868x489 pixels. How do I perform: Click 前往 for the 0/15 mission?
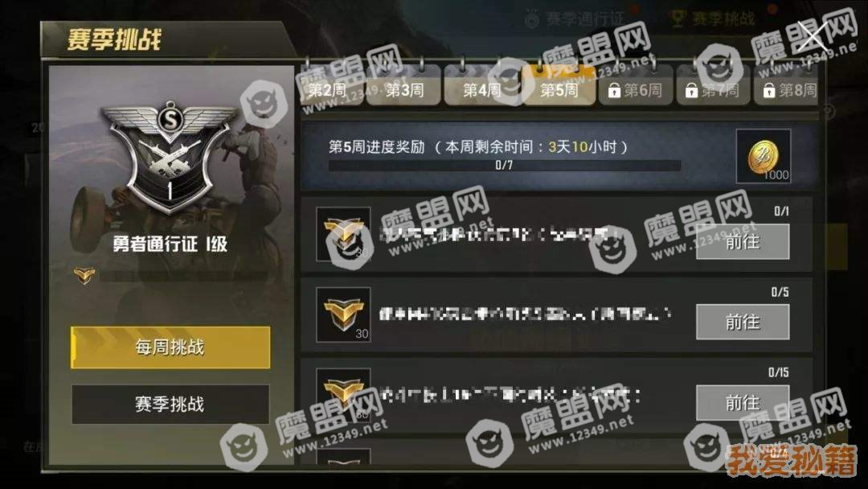pos(743,403)
